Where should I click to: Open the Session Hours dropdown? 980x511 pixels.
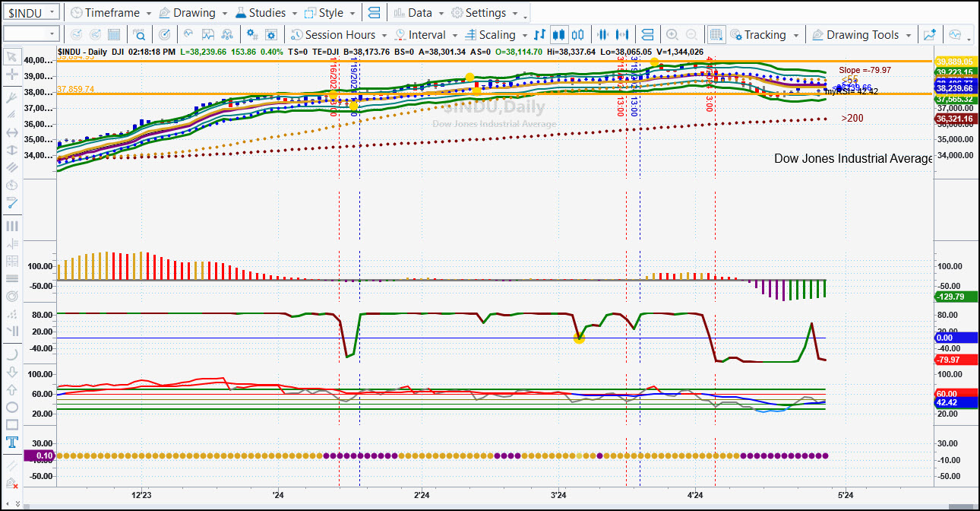click(x=339, y=34)
